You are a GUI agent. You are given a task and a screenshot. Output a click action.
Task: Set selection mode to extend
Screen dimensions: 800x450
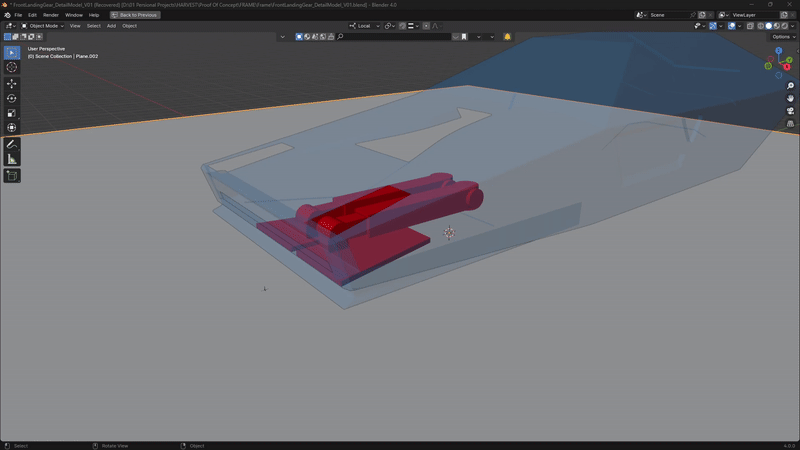pos(15,37)
